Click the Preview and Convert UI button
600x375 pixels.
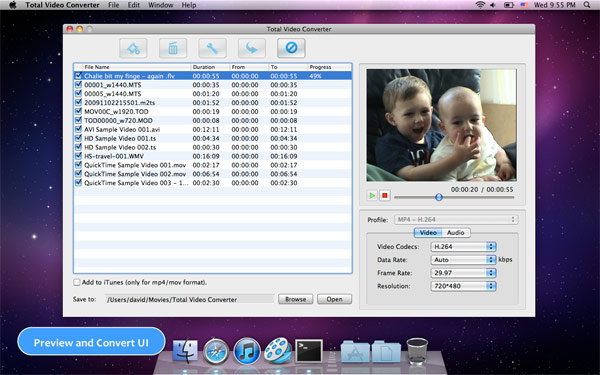91,342
